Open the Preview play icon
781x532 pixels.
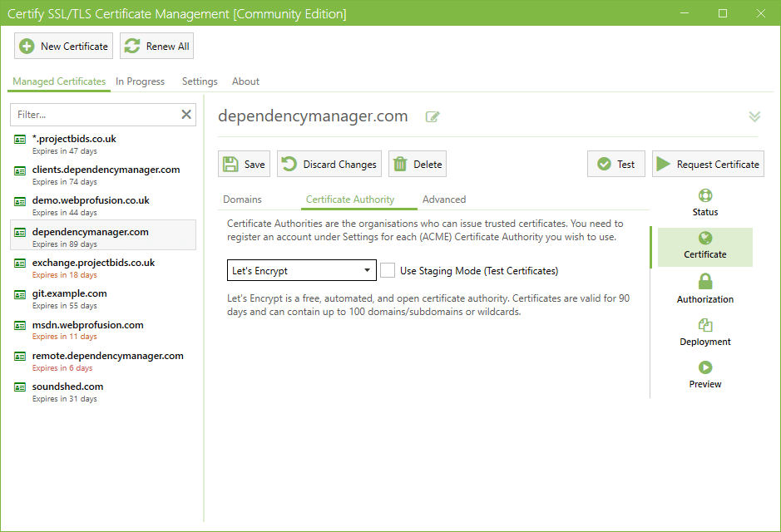[x=705, y=367]
